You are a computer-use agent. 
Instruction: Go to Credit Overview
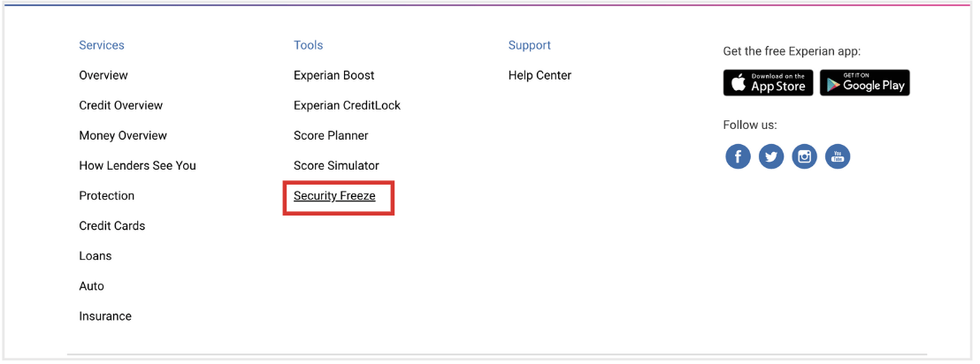(x=120, y=105)
